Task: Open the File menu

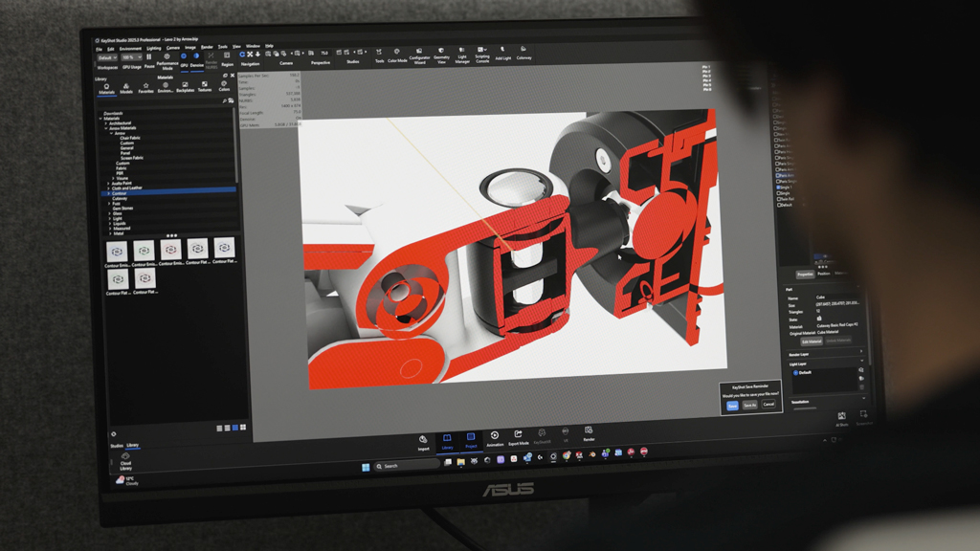Action: pyautogui.click(x=99, y=49)
